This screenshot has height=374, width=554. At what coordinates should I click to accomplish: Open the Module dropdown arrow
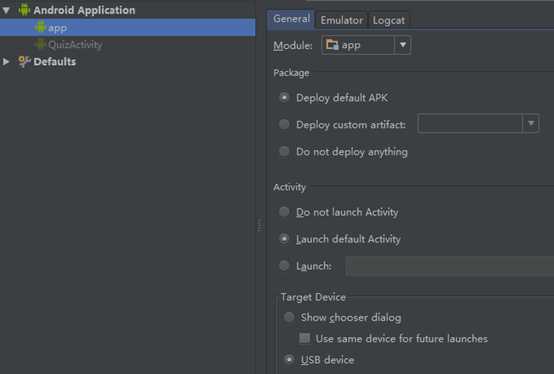[x=402, y=45]
